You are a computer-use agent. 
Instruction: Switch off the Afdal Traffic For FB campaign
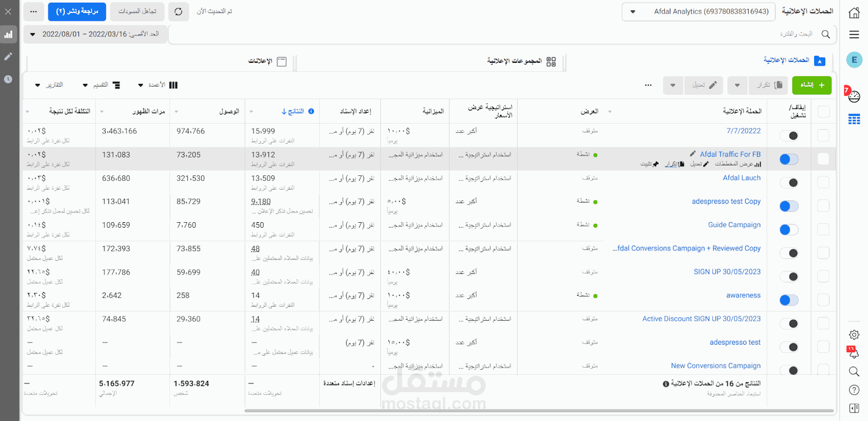point(789,159)
